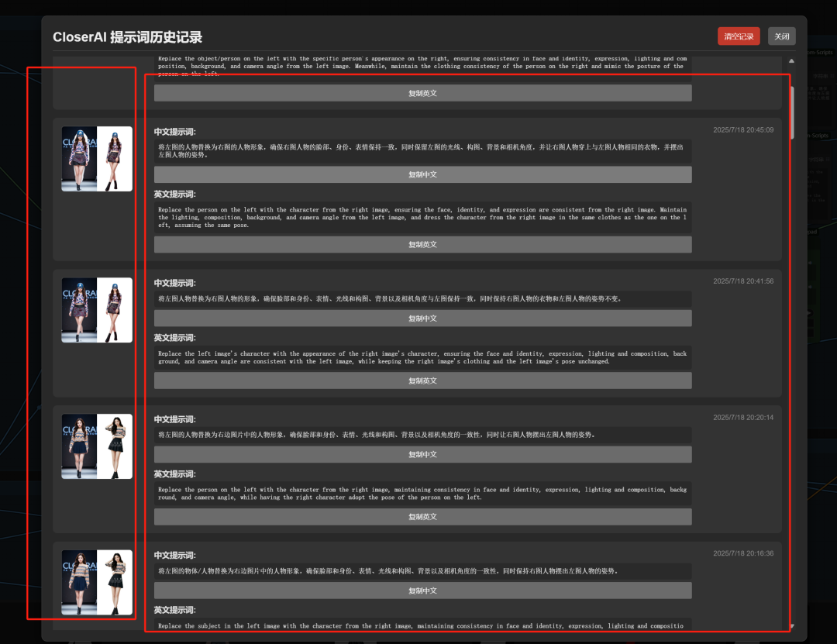Image resolution: width=837 pixels, height=644 pixels.
Task: Click English prompt text of 20:45:09 record
Action: tap(423, 217)
